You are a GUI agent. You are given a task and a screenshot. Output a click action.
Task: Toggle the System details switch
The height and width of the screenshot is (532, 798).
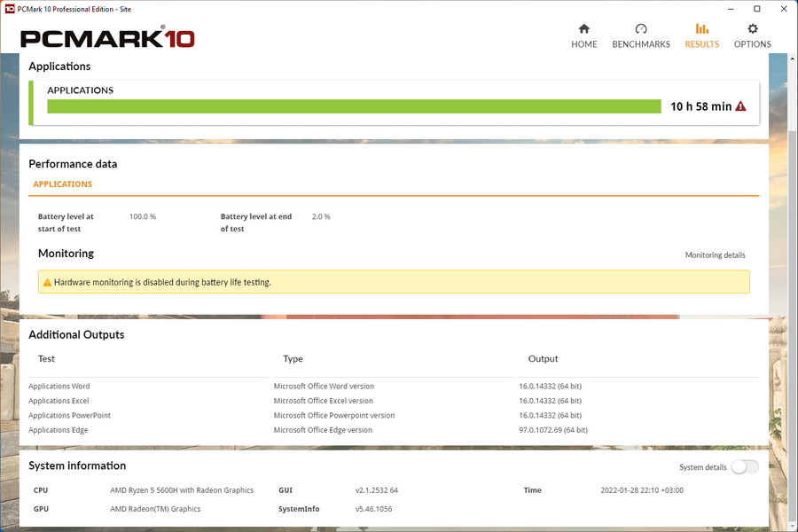point(745,467)
